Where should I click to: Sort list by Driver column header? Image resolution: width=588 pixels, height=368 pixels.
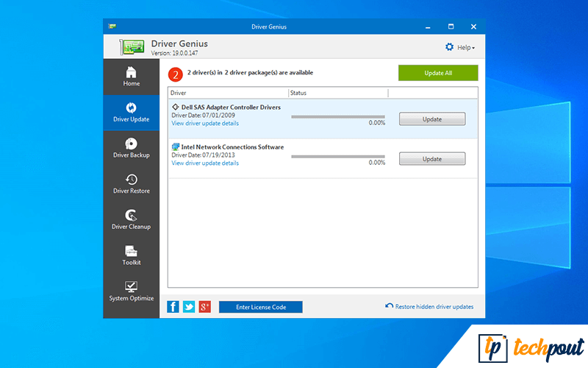click(227, 93)
